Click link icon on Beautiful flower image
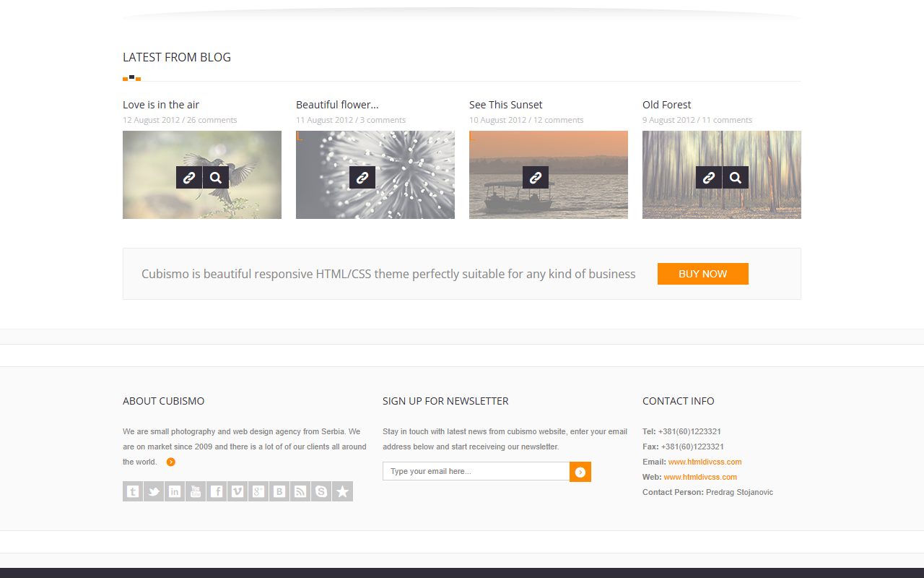The image size is (924, 578). [x=362, y=178]
